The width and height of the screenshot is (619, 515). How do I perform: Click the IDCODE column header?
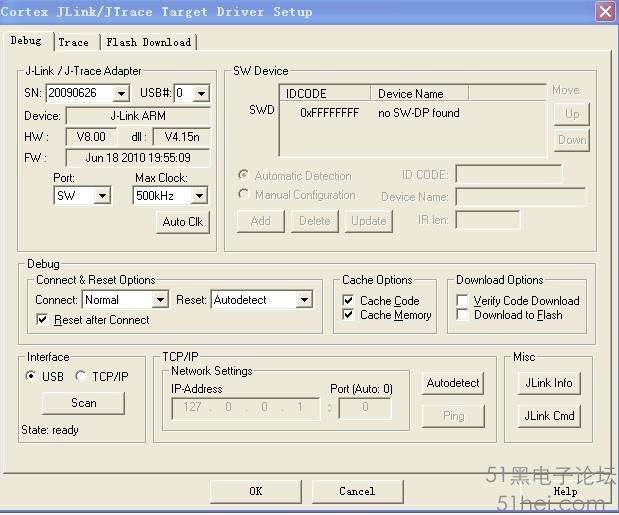[x=325, y=94]
